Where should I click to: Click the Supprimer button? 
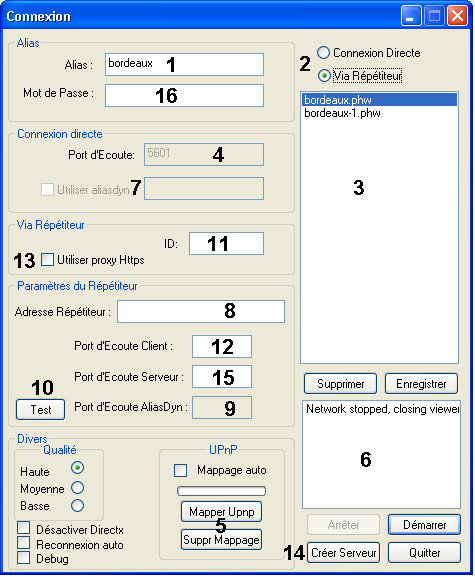click(340, 384)
